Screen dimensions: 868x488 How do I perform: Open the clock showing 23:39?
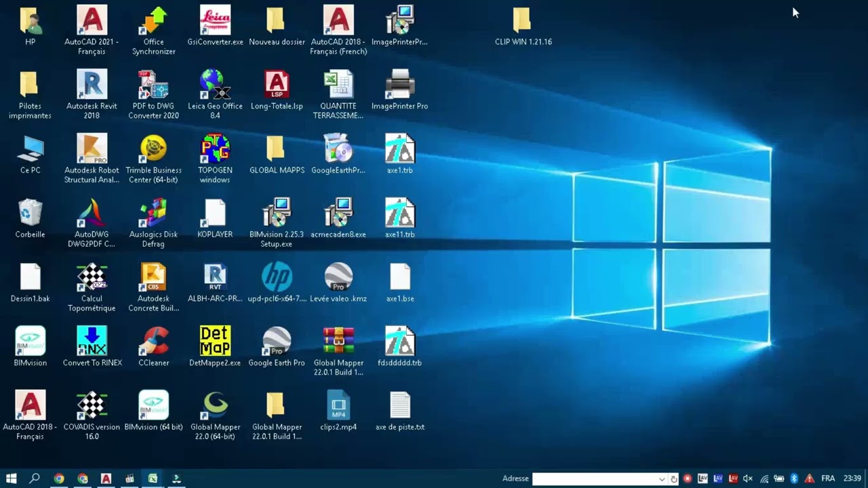[852, 479]
